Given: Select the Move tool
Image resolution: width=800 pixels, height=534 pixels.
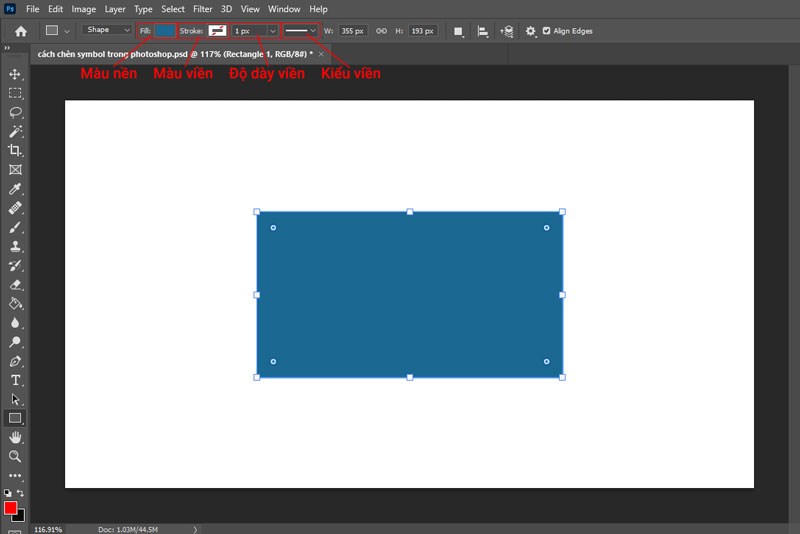Looking at the screenshot, I should 15,74.
